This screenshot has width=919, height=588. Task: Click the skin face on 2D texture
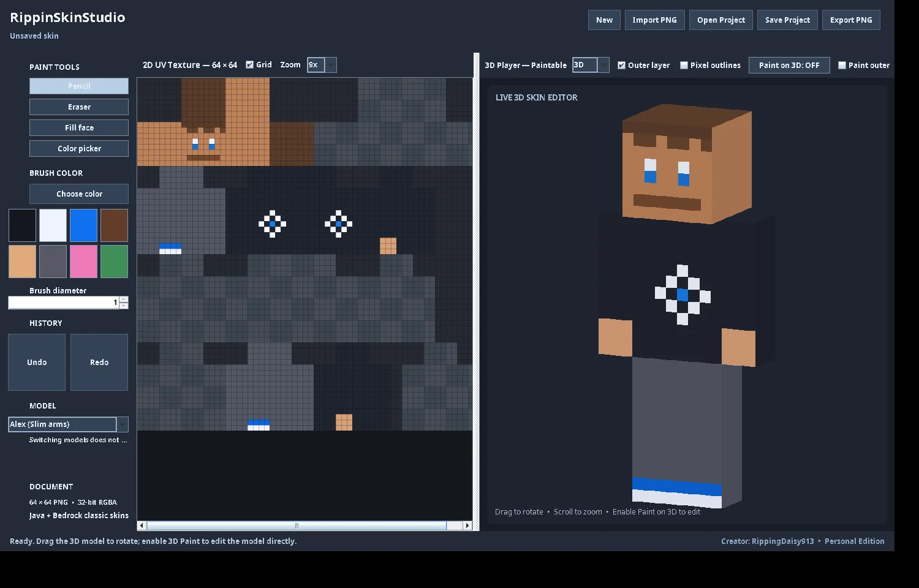(x=203, y=144)
